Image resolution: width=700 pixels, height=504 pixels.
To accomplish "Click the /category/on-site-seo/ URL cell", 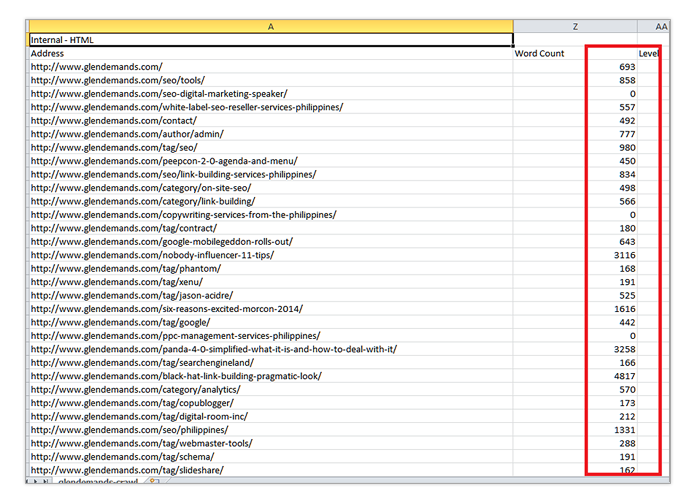I will pyautogui.click(x=271, y=187).
